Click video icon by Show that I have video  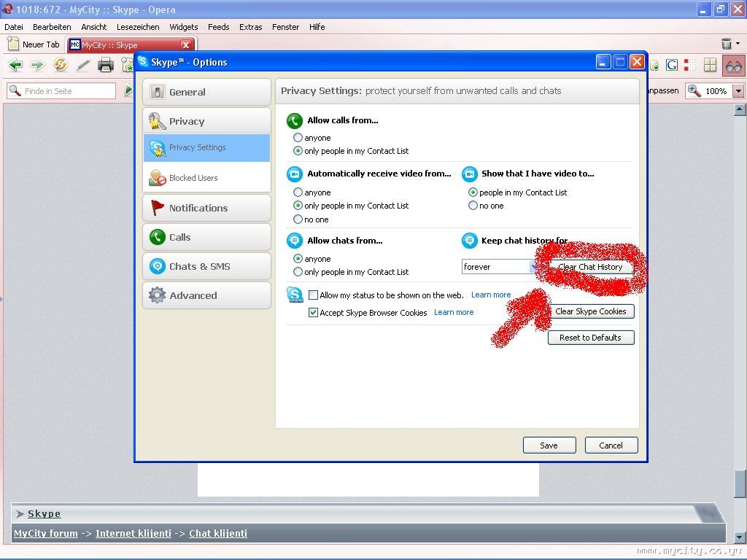click(x=469, y=174)
